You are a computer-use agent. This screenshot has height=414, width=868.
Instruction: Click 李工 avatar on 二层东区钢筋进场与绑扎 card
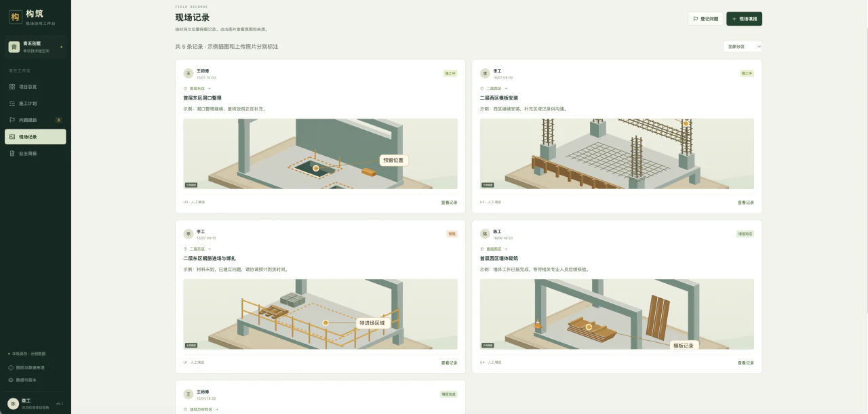click(x=189, y=234)
